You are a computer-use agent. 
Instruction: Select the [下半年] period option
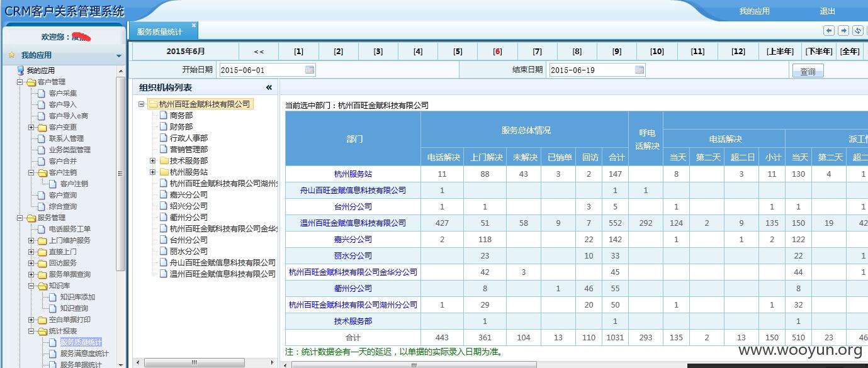(x=819, y=52)
